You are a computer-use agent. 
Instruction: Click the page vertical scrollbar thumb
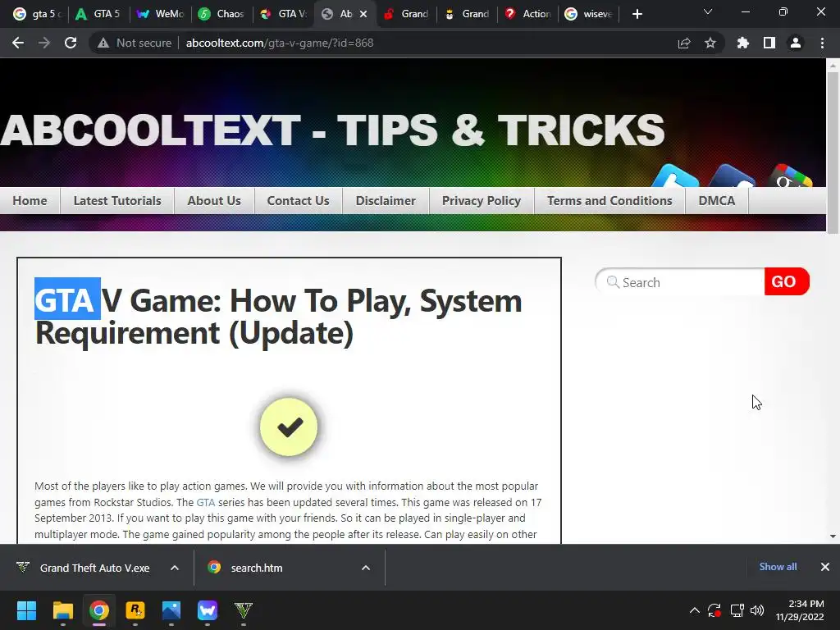click(x=833, y=153)
